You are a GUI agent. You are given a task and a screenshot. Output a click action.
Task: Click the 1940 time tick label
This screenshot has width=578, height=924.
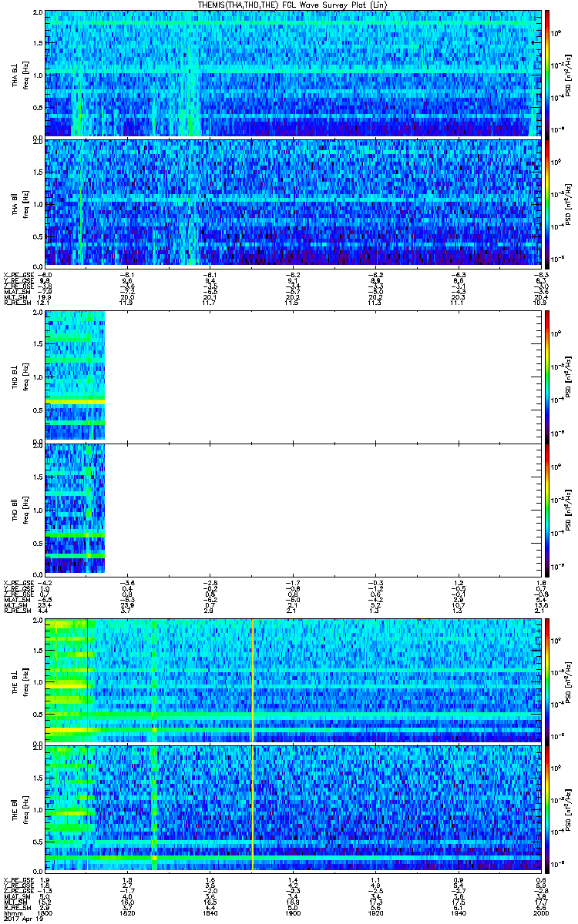pyautogui.click(x=458, y=913)
